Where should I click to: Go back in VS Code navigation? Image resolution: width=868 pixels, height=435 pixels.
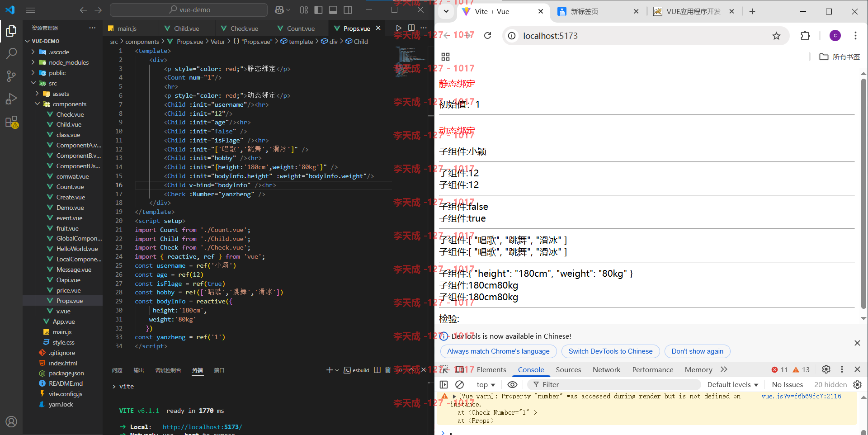[x=83, y=10]
